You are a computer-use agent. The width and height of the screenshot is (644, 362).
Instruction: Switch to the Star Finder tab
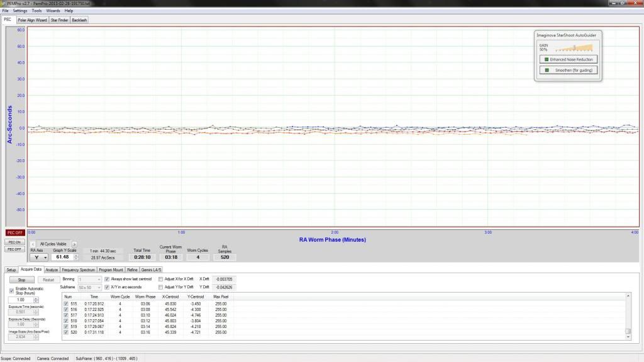pyautogui.click(x=60, y=20)
